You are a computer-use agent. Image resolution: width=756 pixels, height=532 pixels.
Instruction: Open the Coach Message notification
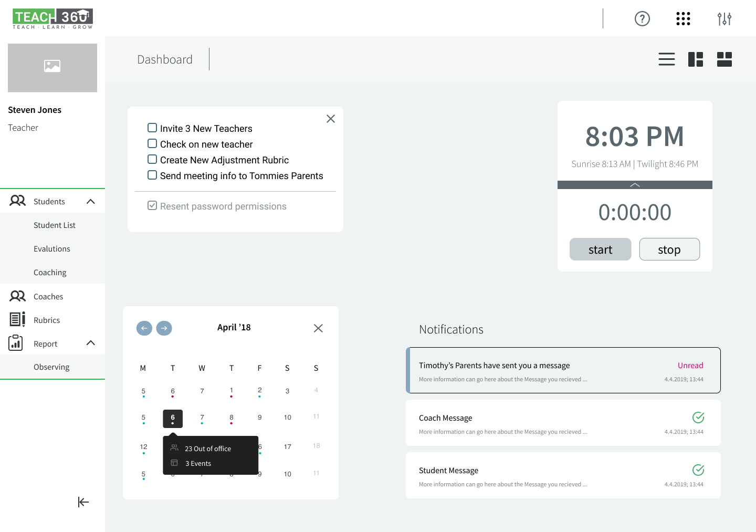point(563,423)
